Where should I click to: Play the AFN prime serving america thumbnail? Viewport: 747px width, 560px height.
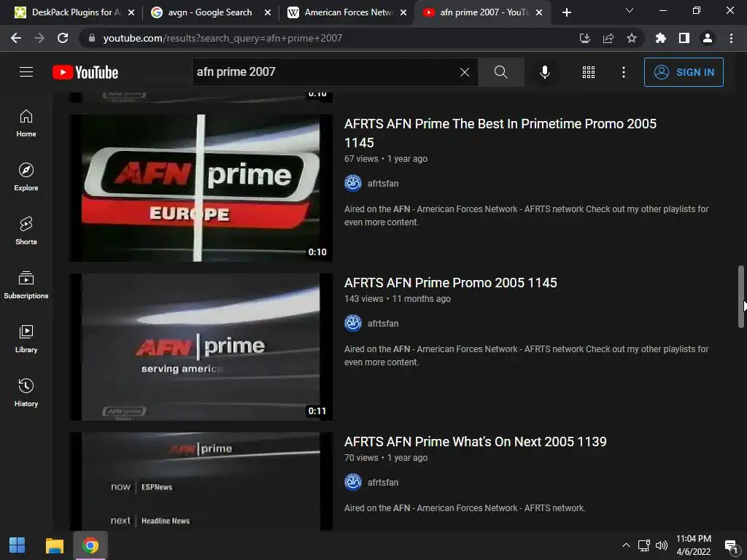pos(201,347)
